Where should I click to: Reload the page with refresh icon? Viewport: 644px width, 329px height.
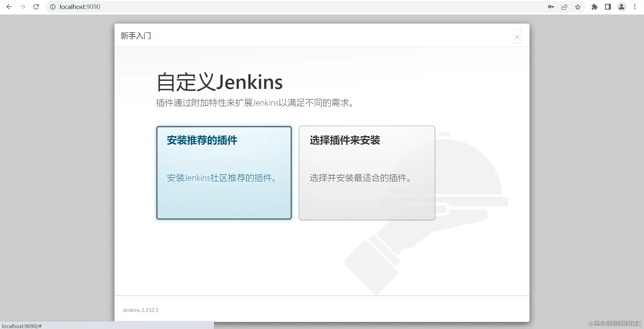[x=36, y=7]
